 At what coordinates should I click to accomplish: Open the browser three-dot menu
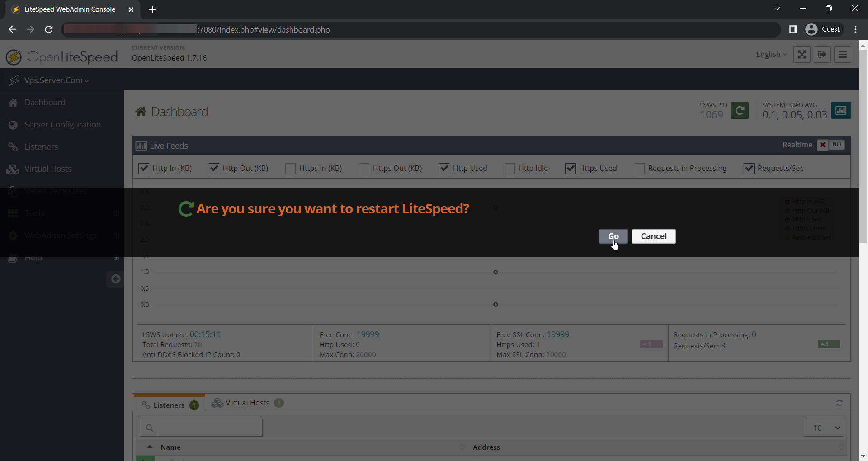pyautogui.click(x=855, y=29)
